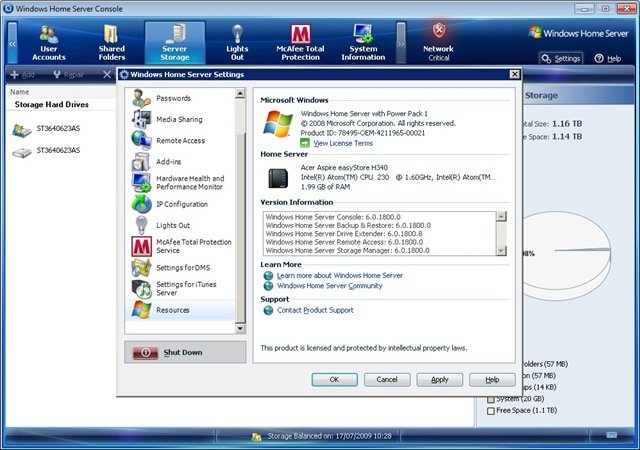Screen dimensions: 640x450
Task: Open Contact Product Support link
Action: tap(315, 310)
